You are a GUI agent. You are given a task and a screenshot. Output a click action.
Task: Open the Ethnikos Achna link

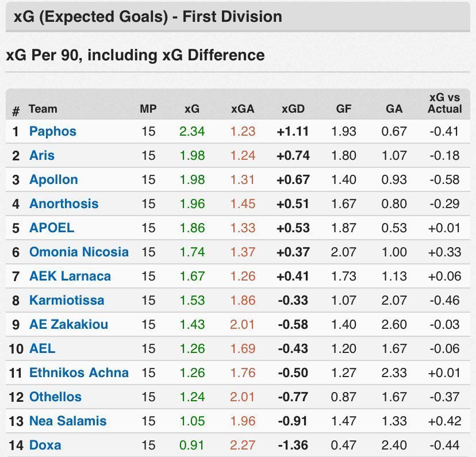(79, 372)
